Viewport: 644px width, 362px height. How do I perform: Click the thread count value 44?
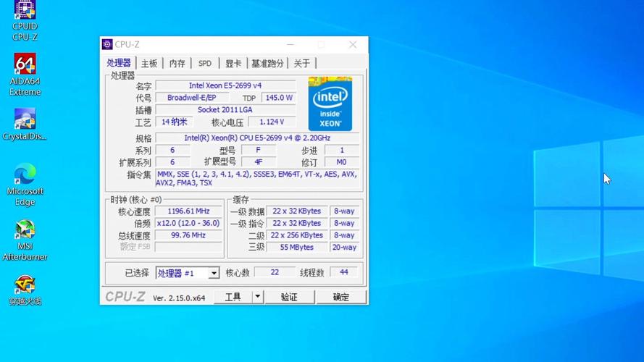point(344,272)
